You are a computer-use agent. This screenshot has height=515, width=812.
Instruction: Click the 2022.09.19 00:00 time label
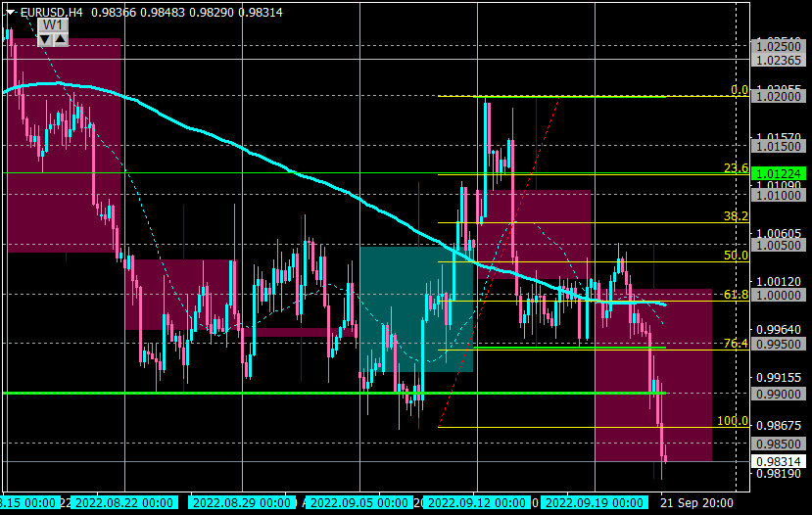[594, 502]
